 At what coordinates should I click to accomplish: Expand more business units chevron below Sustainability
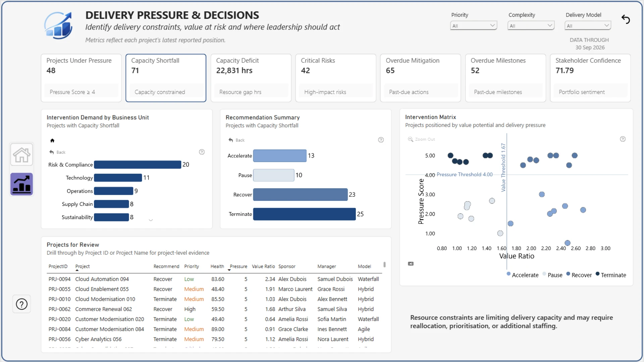tap(151, 220)
